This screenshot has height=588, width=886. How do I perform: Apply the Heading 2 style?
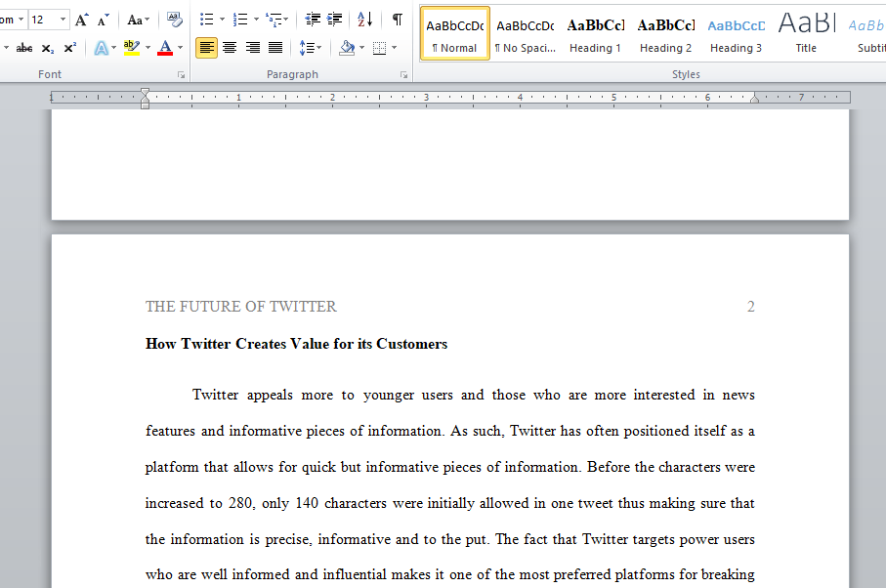665,34
